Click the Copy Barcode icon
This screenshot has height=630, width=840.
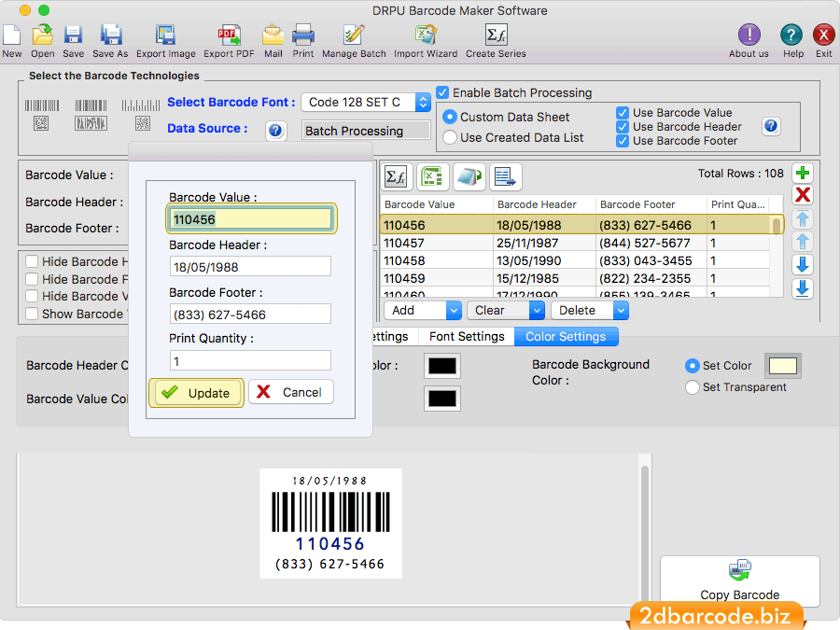tap(739, 570)
